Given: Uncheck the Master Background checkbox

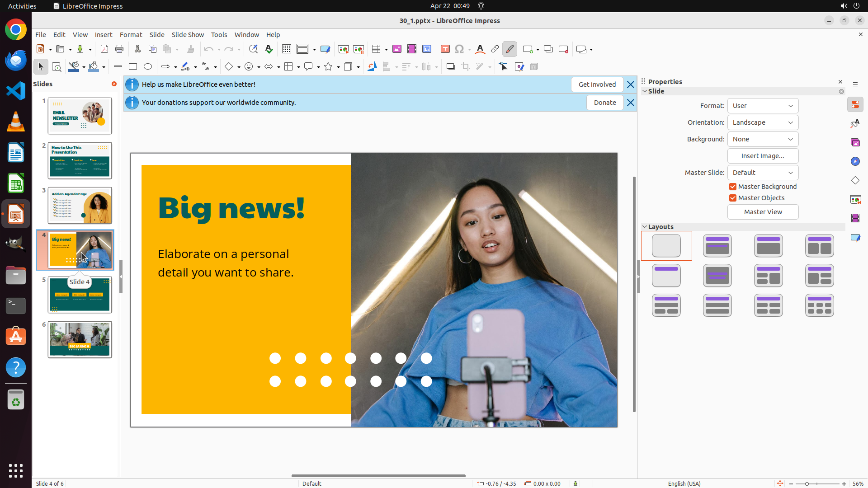Looking at the screenshot, I should pos(733,187).
